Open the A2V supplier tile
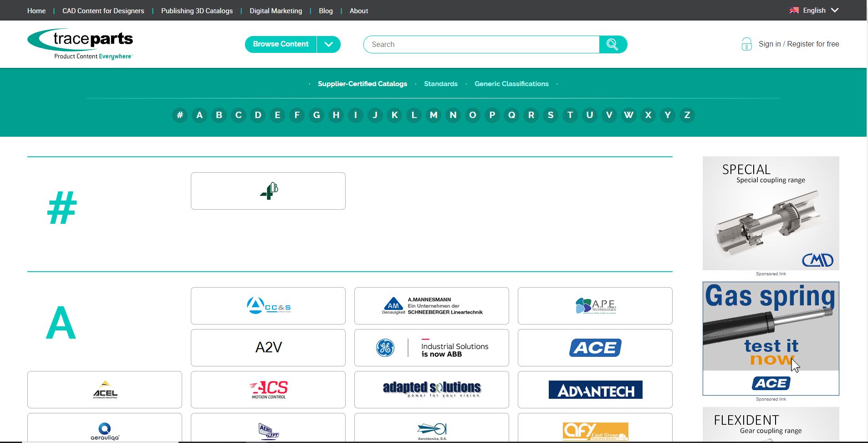The height and width of the screenshot is (443, 868). point(268,348)
